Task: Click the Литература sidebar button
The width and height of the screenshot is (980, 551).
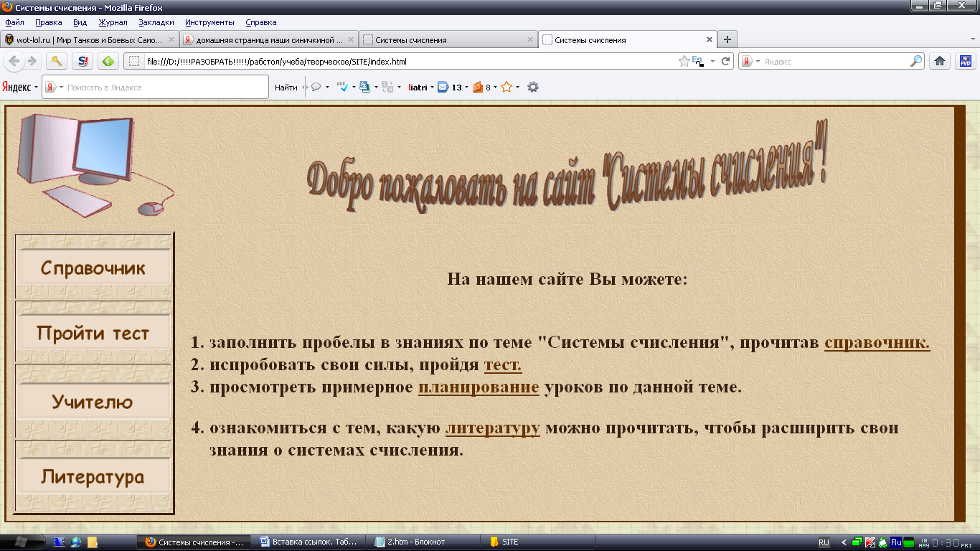Action: click(93, 476)
